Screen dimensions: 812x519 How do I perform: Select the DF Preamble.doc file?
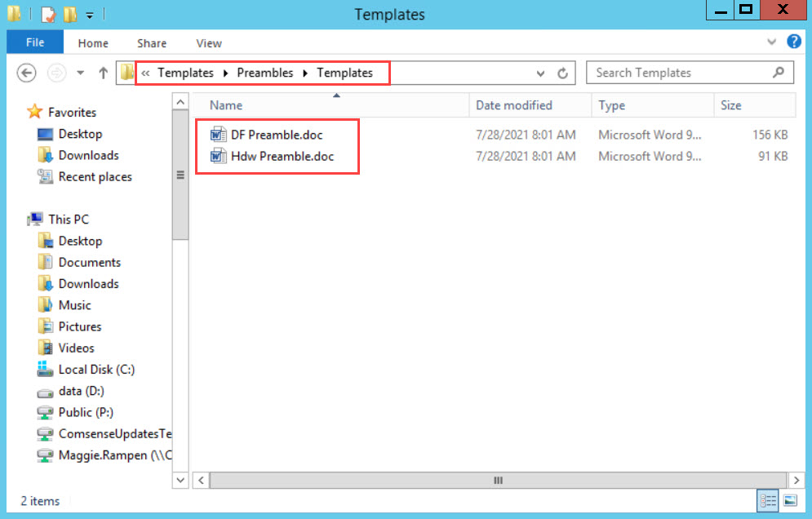[277, 135]
